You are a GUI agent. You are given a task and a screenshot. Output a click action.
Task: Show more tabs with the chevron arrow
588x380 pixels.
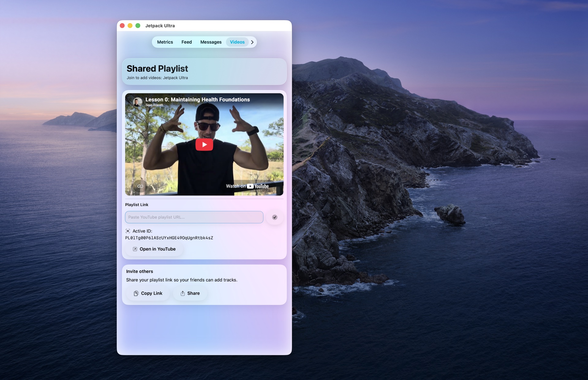[x=252, y=42]
